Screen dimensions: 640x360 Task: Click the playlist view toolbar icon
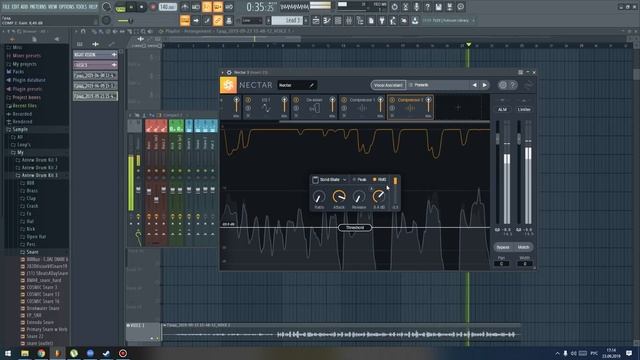(x=316, y=20)
